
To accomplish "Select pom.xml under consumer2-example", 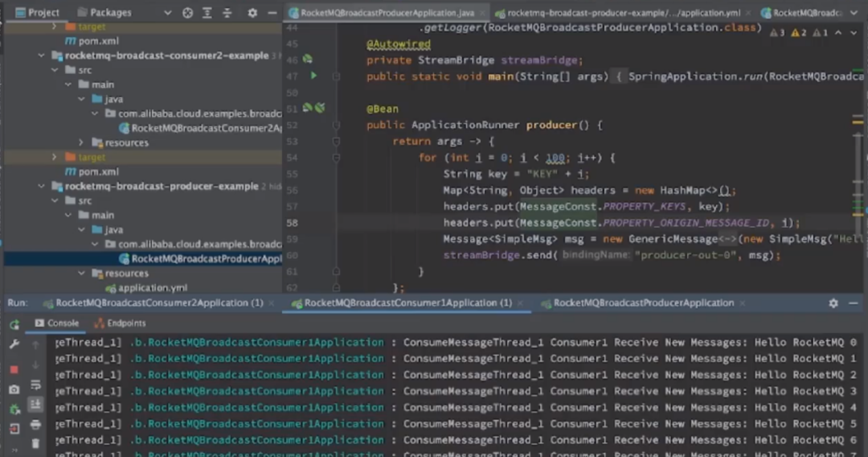I will coord(92,171).
